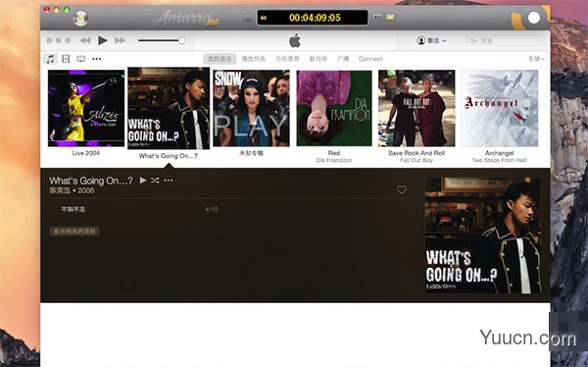
Task: Open the Amarra EQ button
Action: click(377, 18)
